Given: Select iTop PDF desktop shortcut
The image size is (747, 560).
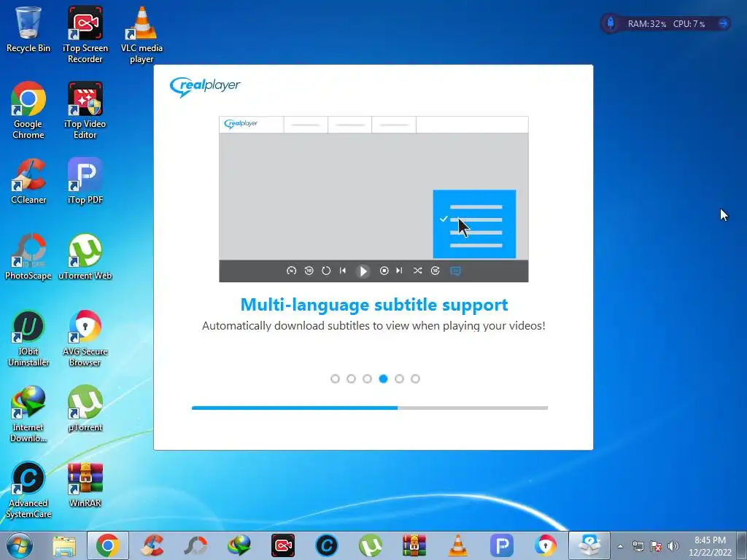Looking at the screenshot, I should (x=85, y=181).
